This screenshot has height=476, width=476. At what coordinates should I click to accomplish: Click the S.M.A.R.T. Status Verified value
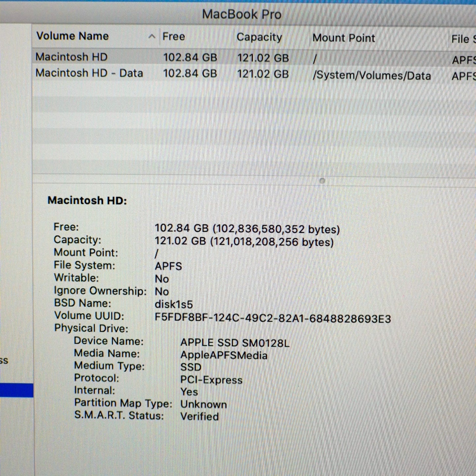pos(199,416)
